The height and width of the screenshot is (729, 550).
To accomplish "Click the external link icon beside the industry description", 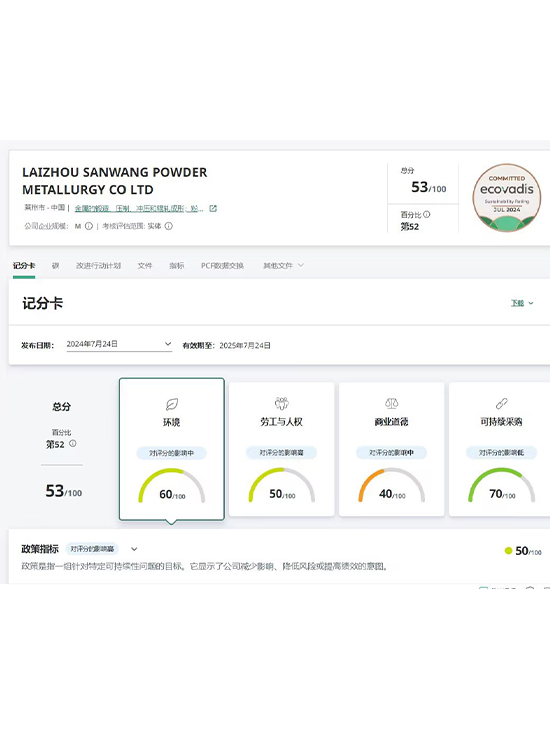I will pos(213,208).
